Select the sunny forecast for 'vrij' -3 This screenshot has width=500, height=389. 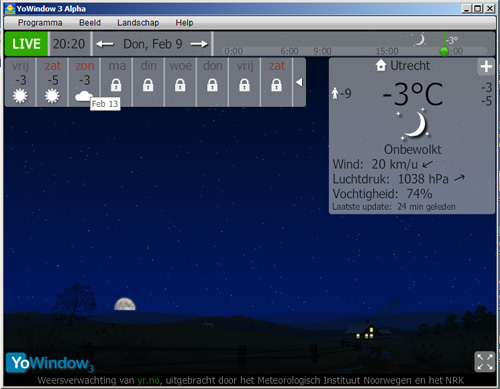[20, 82]
